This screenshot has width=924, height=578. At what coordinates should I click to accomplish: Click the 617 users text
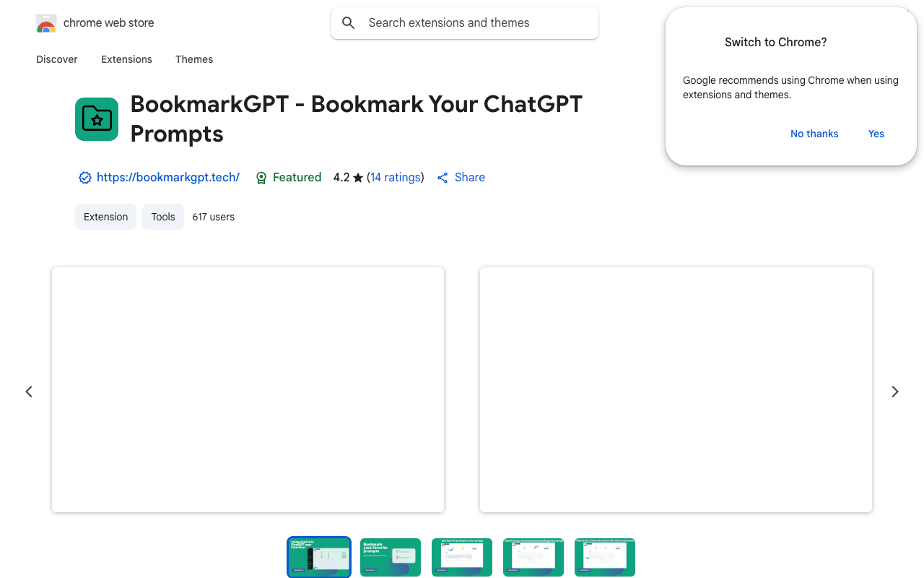[x=213, y=217]
